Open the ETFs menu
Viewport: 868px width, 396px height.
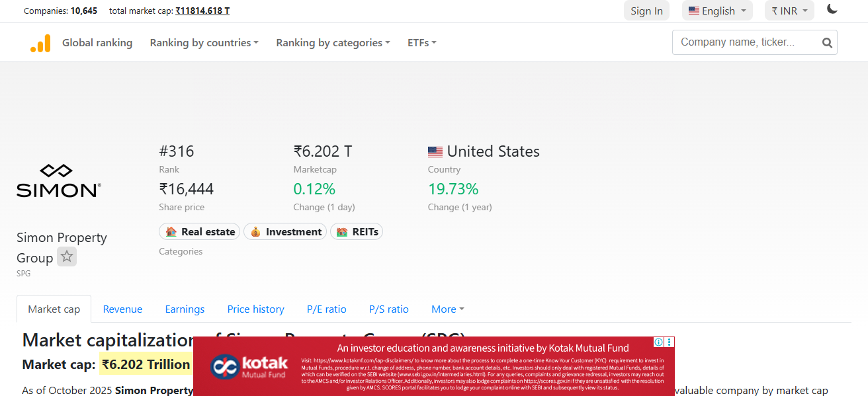pos(421,43)
